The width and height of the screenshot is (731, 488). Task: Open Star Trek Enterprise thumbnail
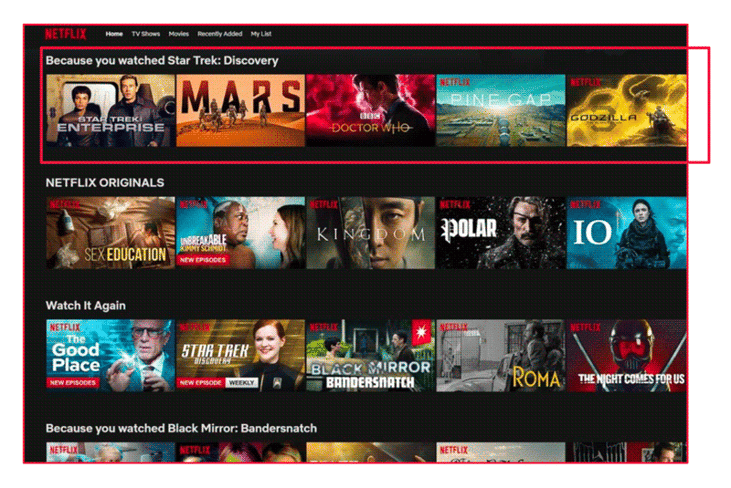click(x=110, y=110)
